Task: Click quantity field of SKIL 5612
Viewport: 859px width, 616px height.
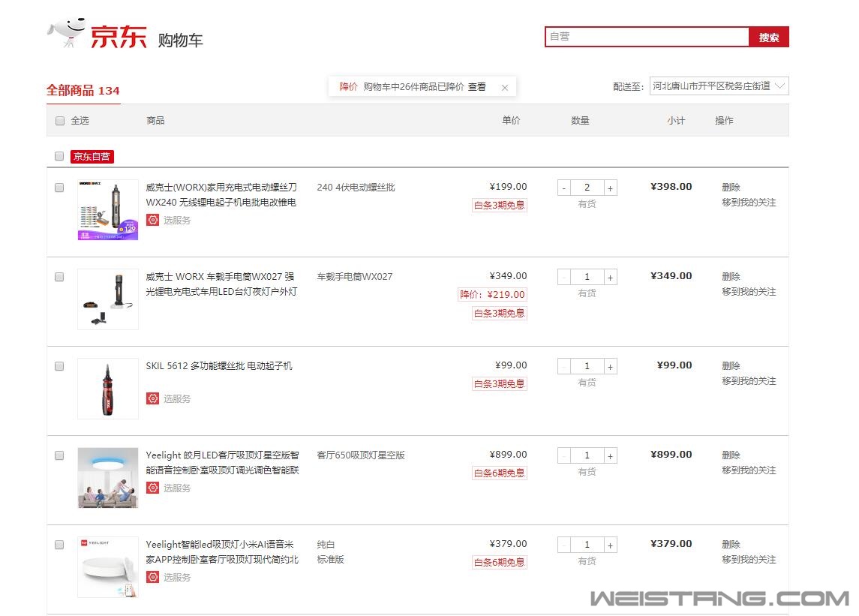Action: point(587,367)
